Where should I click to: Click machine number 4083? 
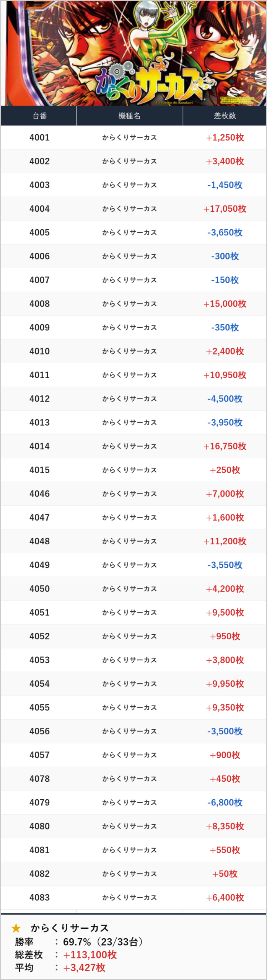(x=39, y=897)
